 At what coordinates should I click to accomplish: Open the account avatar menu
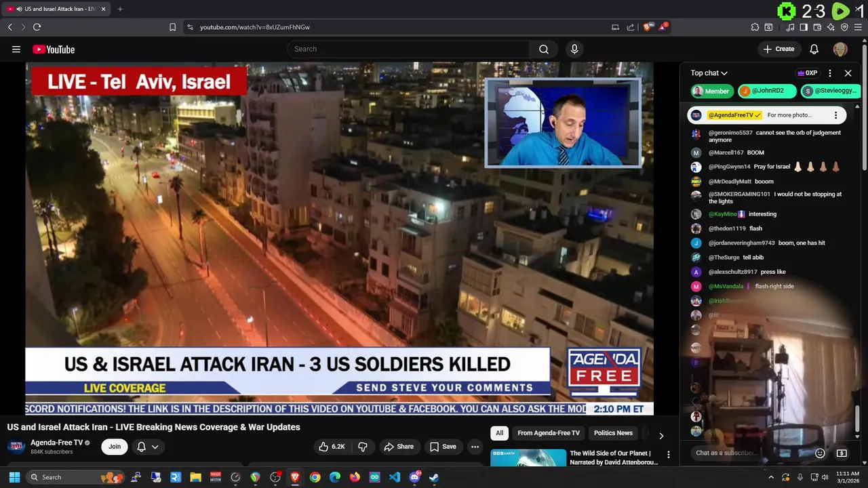pyautogui.click(x=840, y=49)
